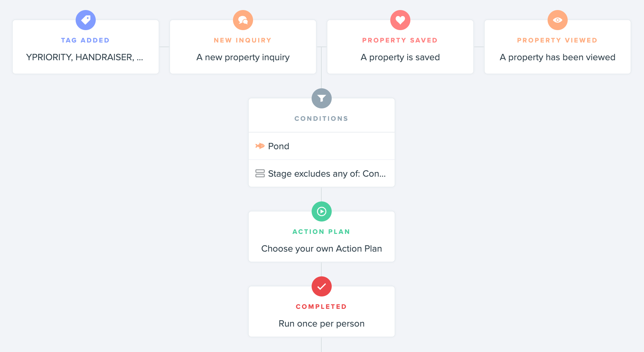Open the New Inquiry trigger card
The height and width of the screenshot is (352, 644).
click(x=243, y=47)
